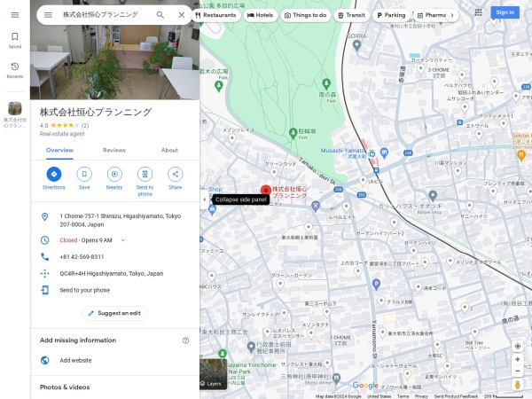Viewport: 532px width, 399px height.
Task: Click the show your location button
Action: [518, 347]
